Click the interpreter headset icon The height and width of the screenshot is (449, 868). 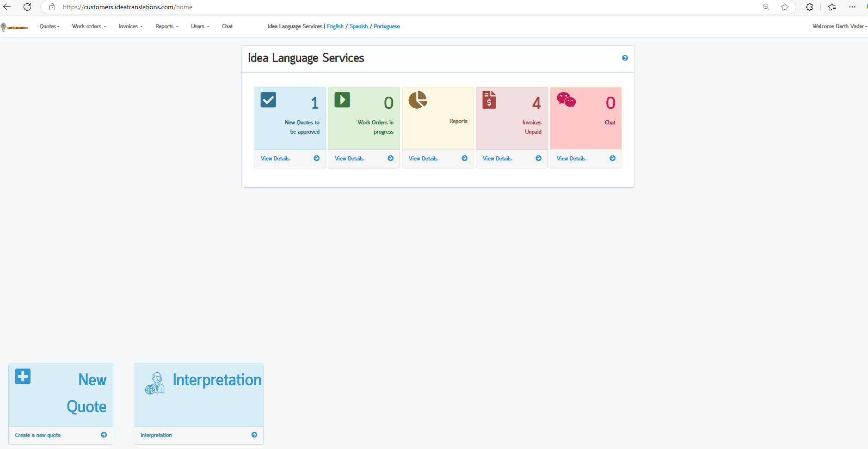point(155,383)
